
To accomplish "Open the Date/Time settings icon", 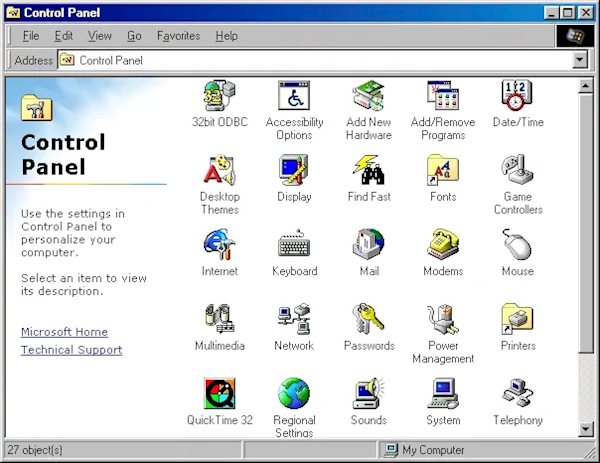I will (517, 97).
